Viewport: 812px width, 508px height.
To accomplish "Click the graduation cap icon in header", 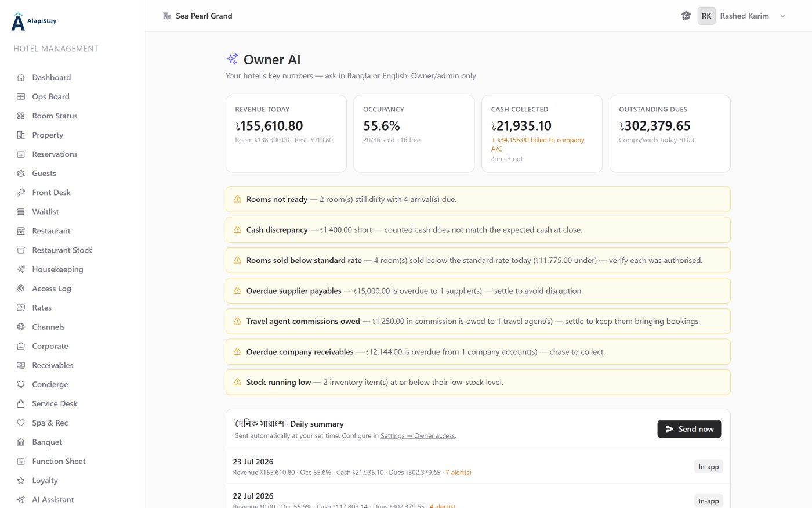I will 686,16.
